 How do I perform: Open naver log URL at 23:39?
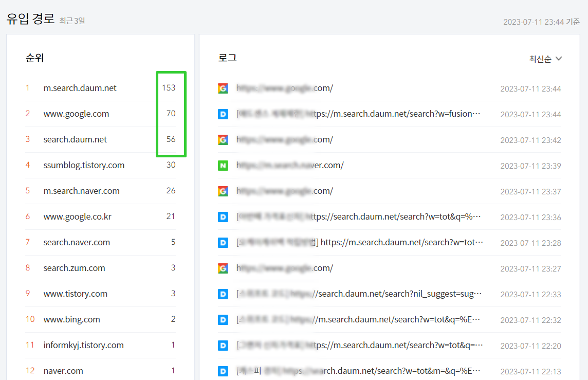pos(290,165)
